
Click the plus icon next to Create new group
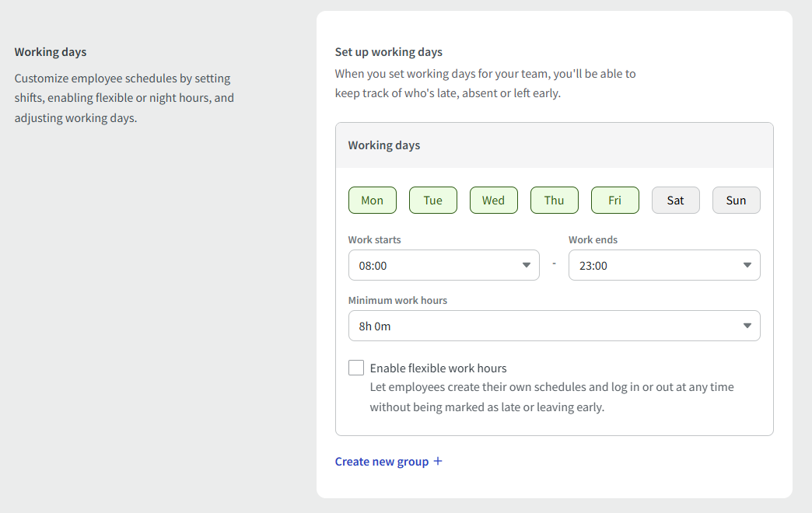coord(438,461)
